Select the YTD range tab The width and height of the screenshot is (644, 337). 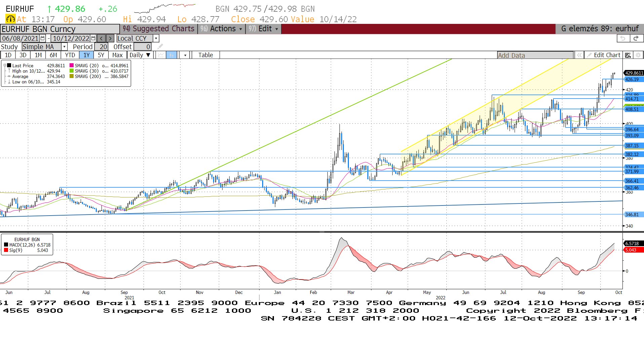(70, 55)
